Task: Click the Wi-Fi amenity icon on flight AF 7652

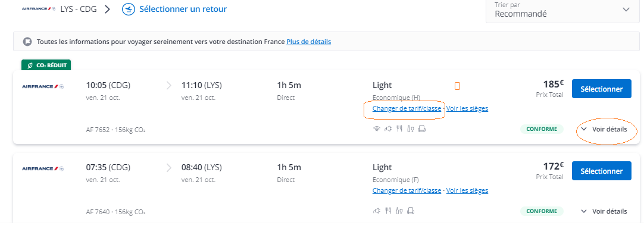Action: tap(376, 129)
